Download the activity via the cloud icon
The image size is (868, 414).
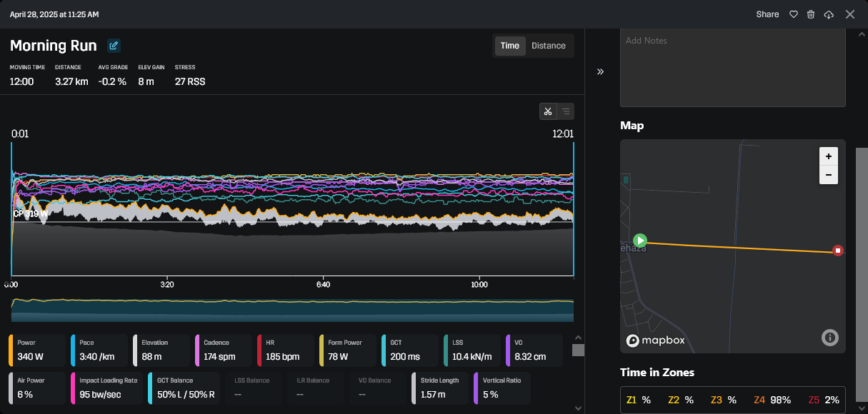click(829, 14)
